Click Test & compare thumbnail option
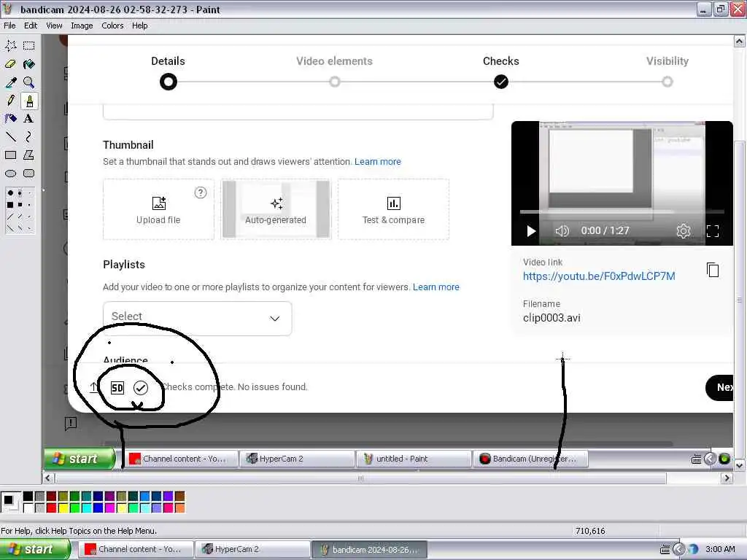Image resolution: width=747 pixels, height=560 pixels. [x=393, y=209]
